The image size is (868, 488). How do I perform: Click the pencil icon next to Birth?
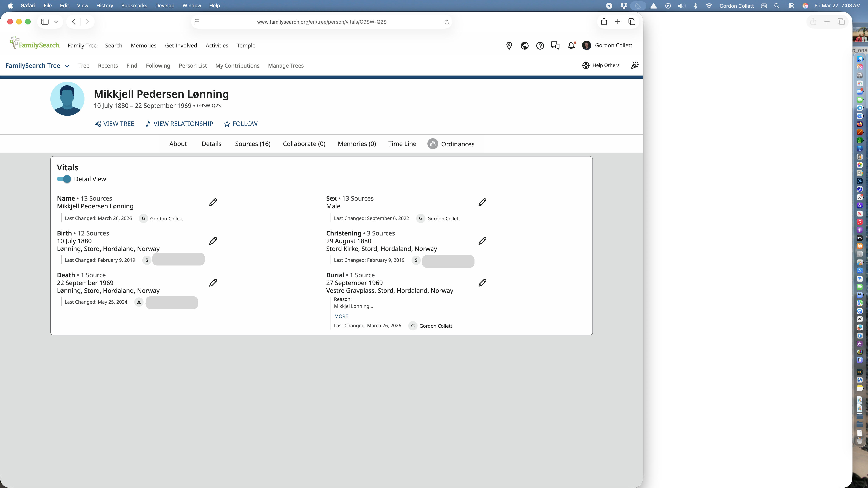click(x=213, y=241)
